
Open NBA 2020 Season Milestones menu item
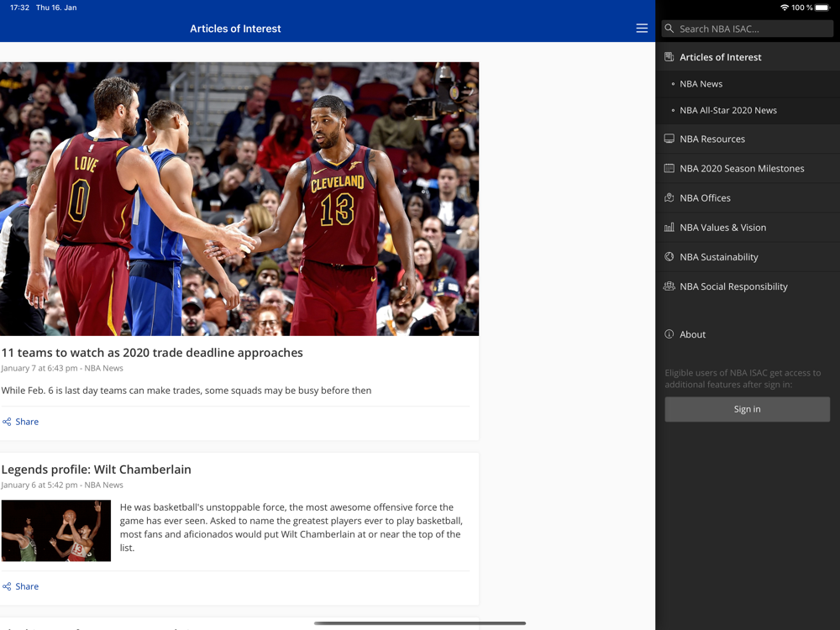pos(748,168)
